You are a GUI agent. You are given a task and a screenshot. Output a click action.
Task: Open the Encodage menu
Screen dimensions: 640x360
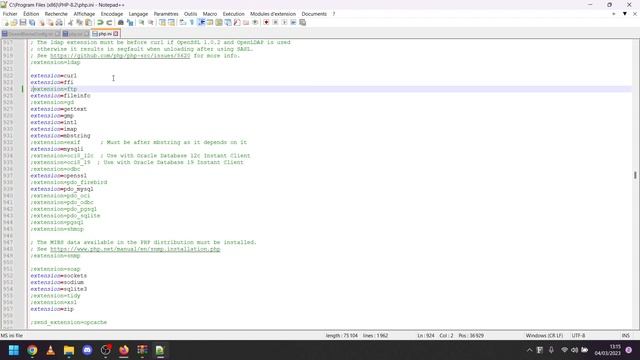click(x=112, y=14)
